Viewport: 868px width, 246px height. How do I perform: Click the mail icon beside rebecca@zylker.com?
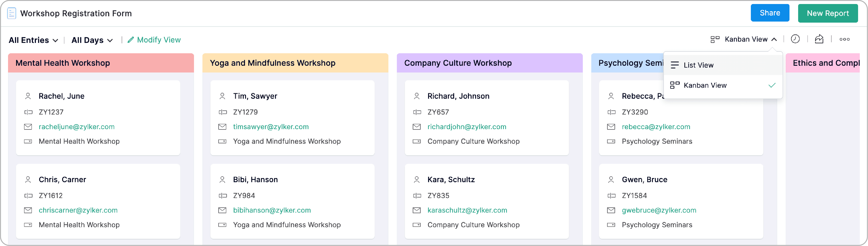(611, 127)
